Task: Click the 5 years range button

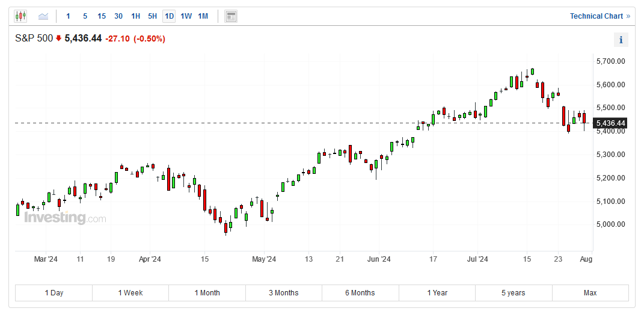Action: point(514,293)
